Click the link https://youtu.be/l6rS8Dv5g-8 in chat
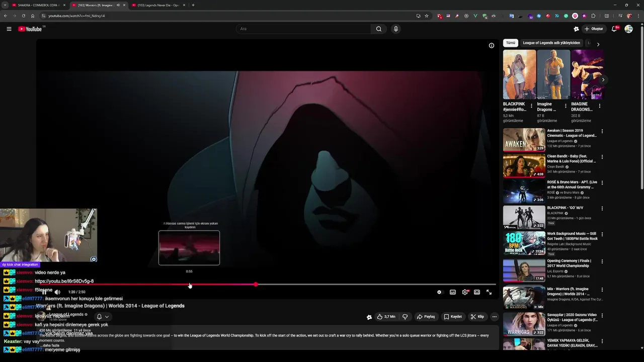 (64, 281)
